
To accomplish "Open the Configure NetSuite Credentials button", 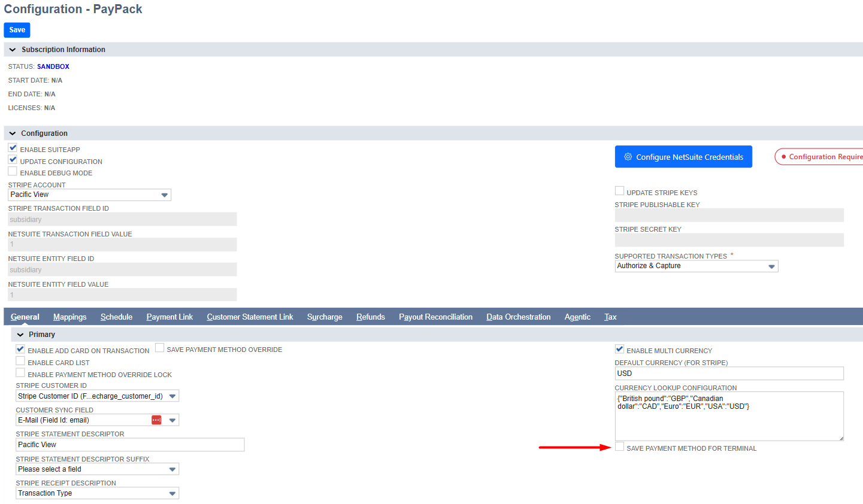I will pyautogui.click(x=683, y=157).
